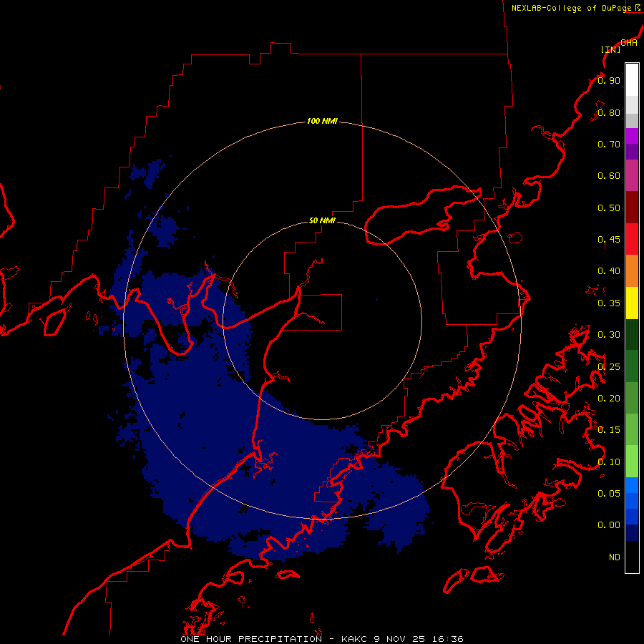Click the 0.35 legend value
This screenshot has width=644, height=644.
pyautogui.click(x=609, y=303)
